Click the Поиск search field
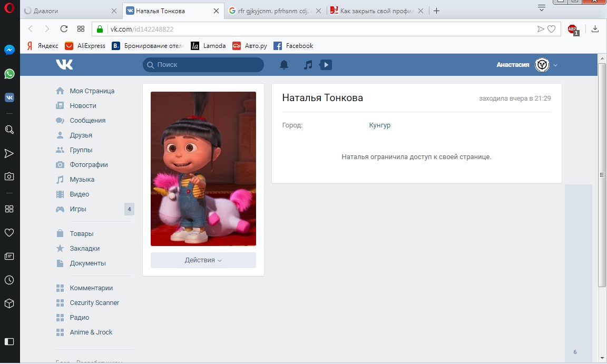 pos(203,65)
